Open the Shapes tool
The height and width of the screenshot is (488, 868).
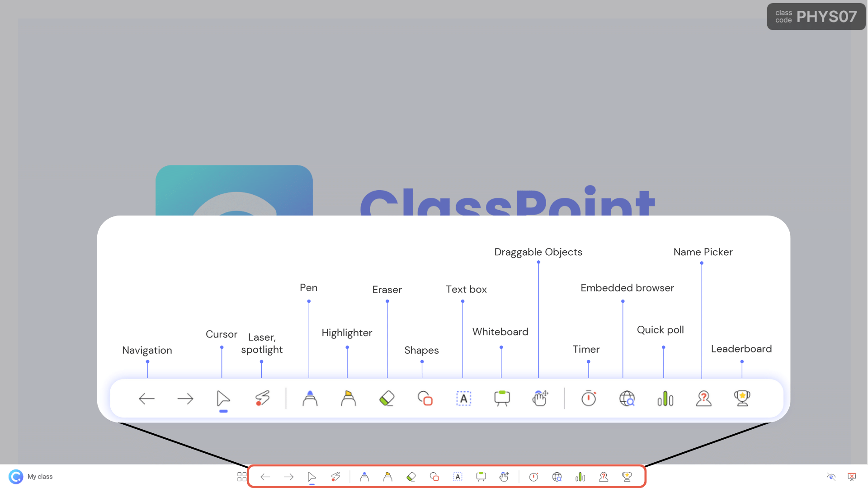[434, 476]
